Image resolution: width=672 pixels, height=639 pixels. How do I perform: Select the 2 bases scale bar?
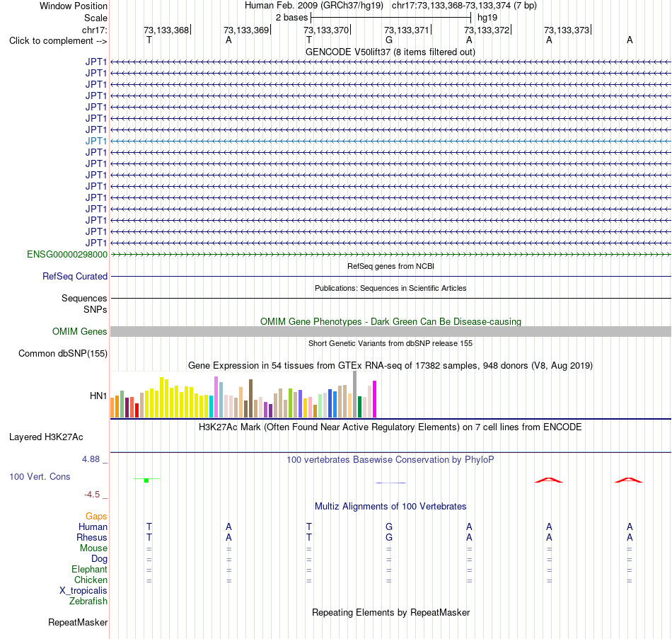[x=391, y=18]
